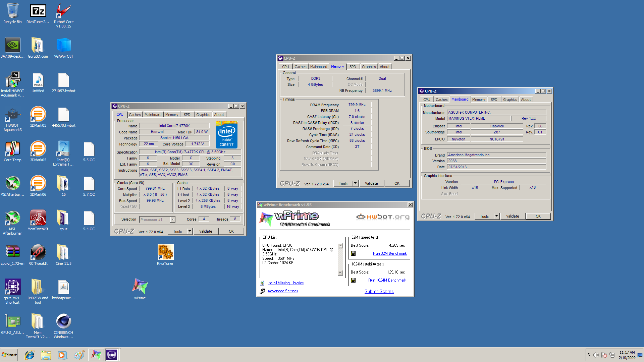Click the Core Voltage 1.712 V value

tap(198, 144)
